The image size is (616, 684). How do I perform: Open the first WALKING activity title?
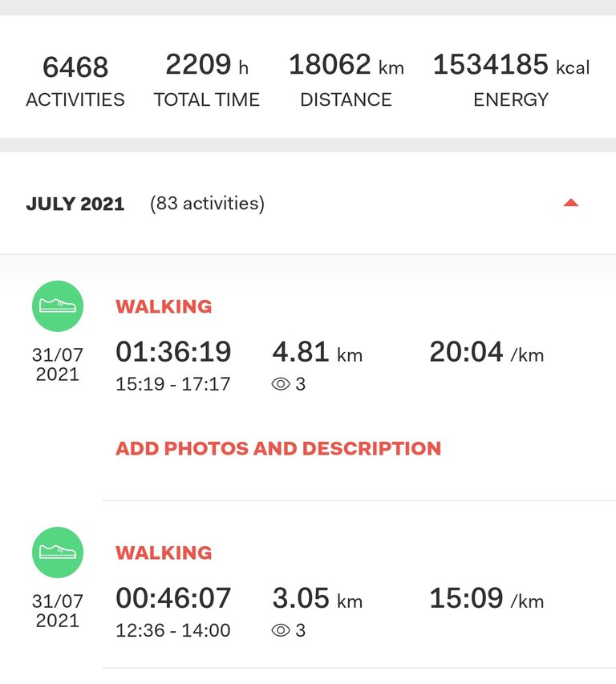tap(164, 306)
